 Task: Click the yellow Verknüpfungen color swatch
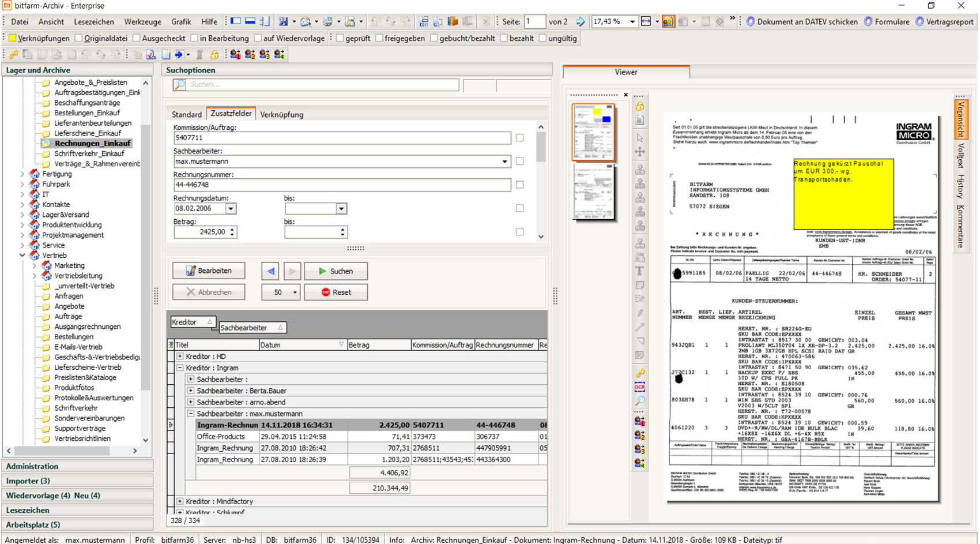[x=12, y=38]
